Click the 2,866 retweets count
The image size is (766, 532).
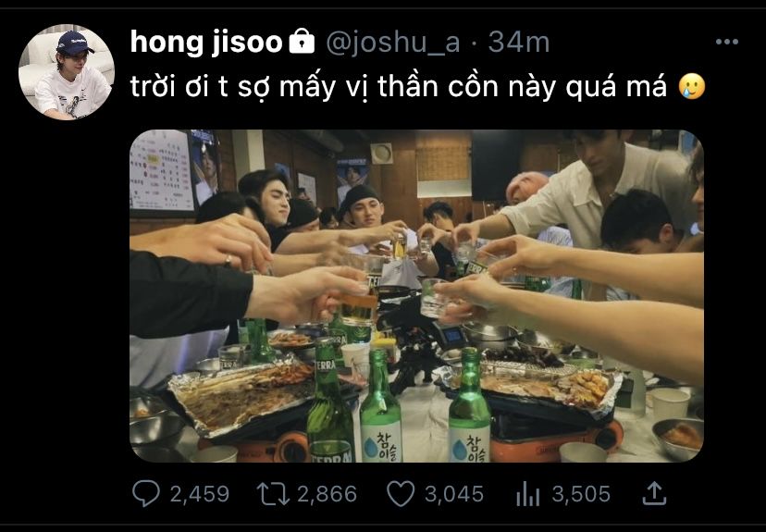[x=327, y=494]
